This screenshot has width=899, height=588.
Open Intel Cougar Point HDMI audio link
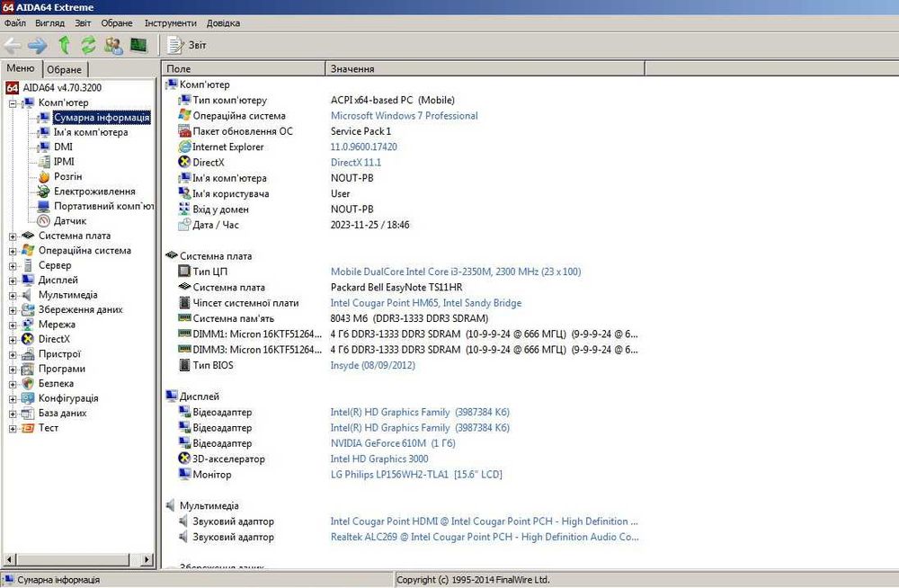485,521
